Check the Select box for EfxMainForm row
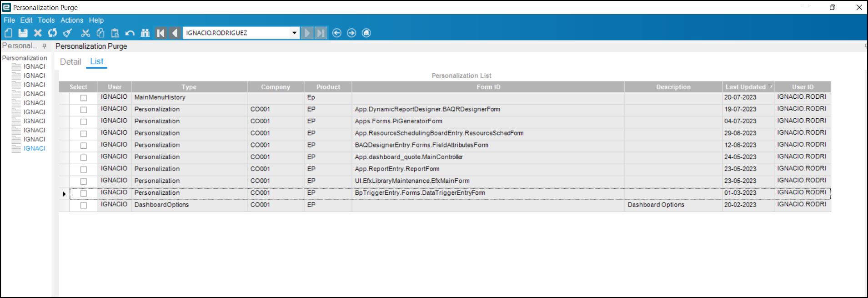The image size is (868, 298). pyautogui.click(x=84, y=182)
